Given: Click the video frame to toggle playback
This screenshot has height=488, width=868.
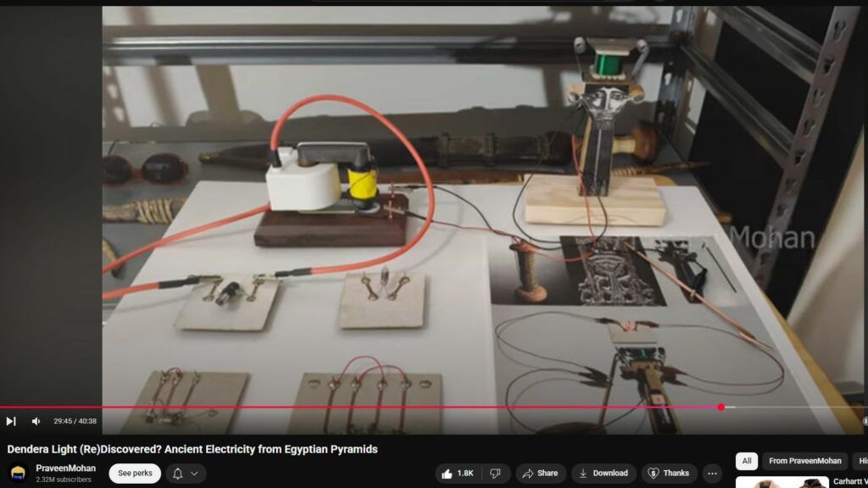Looking at the screenshot, I should [x=475, y=212].
